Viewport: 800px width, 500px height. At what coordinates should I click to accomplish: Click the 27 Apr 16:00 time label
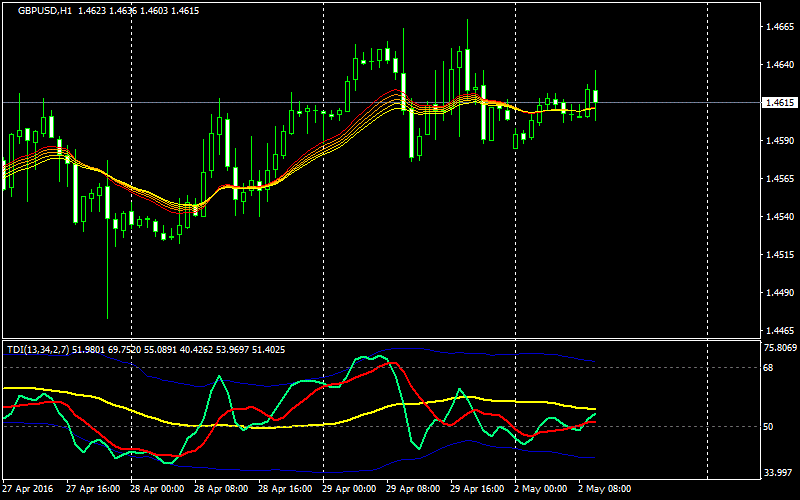point(94,489)
